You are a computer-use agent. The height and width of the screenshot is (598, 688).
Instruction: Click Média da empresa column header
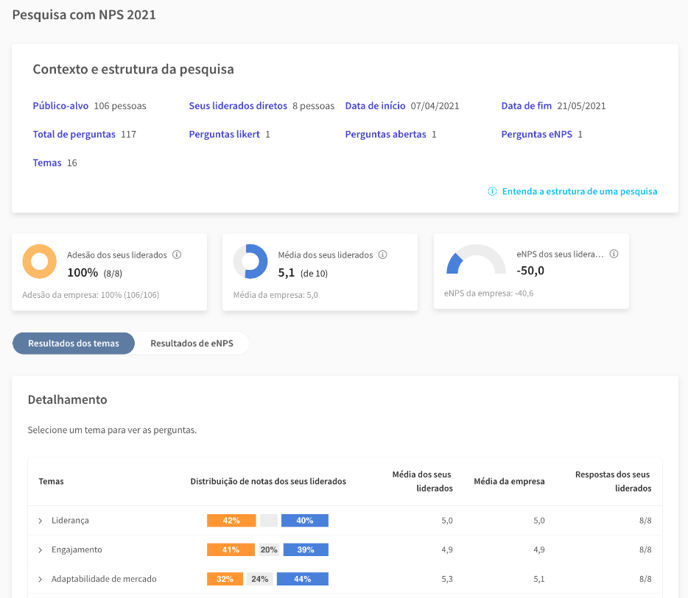click(509, 481)
